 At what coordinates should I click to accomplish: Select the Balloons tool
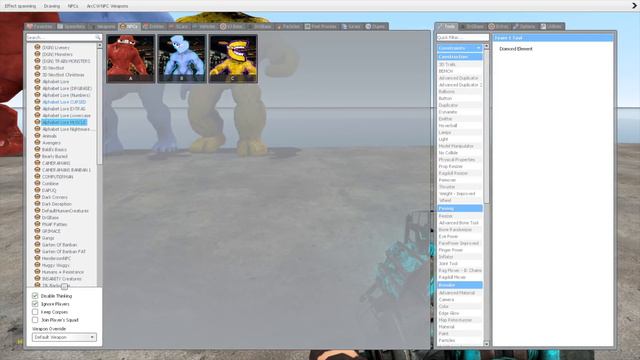(x=460, y=91)
